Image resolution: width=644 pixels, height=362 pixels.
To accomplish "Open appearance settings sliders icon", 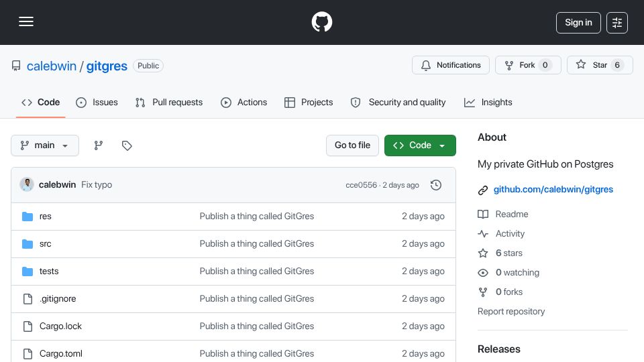I will coord(617,23).
